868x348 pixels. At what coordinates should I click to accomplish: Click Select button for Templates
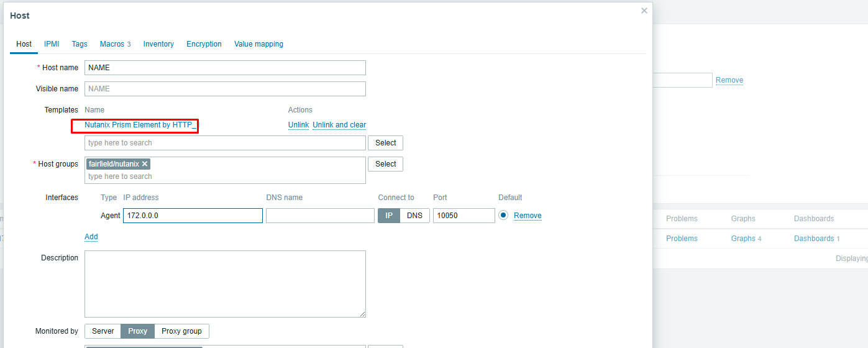[x=385, y=143]
